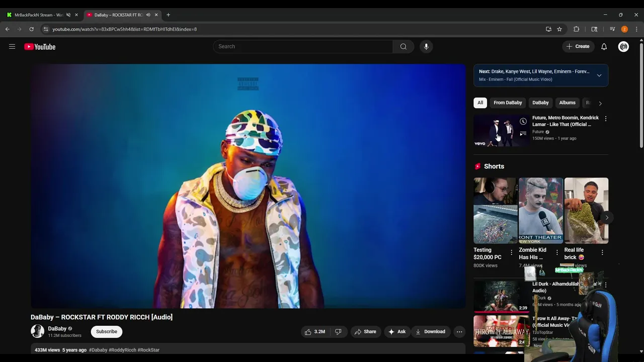Dislike the video with thumbs down

338,332
